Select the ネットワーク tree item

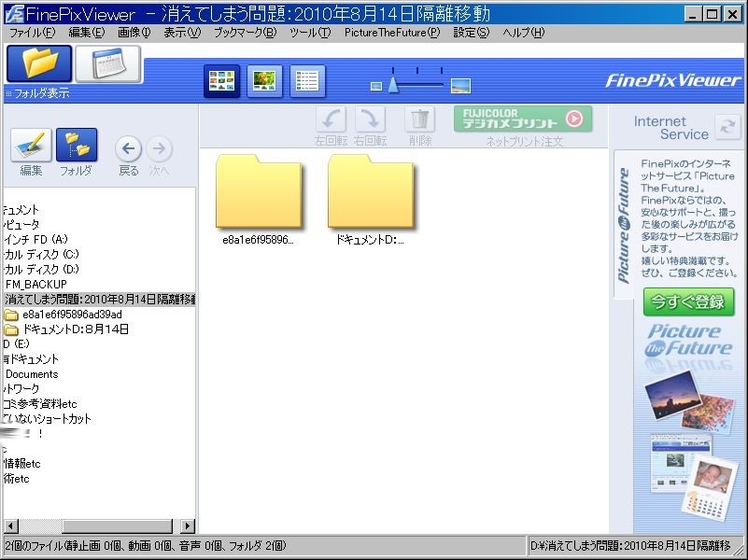pyautogui.click(x=21, y=389)
